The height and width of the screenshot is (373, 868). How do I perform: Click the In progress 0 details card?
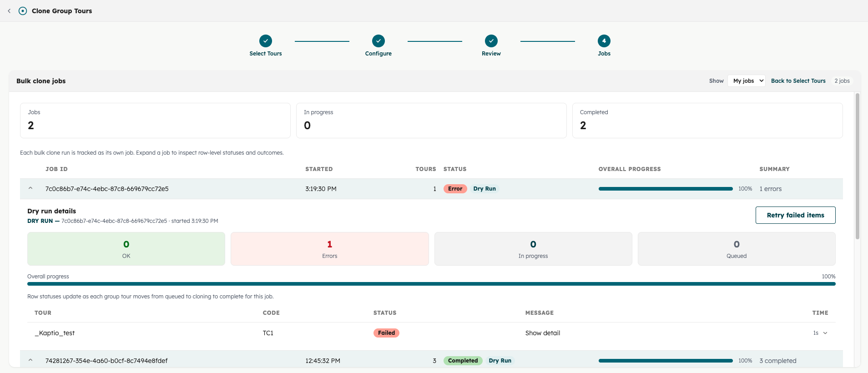(533, 249)
